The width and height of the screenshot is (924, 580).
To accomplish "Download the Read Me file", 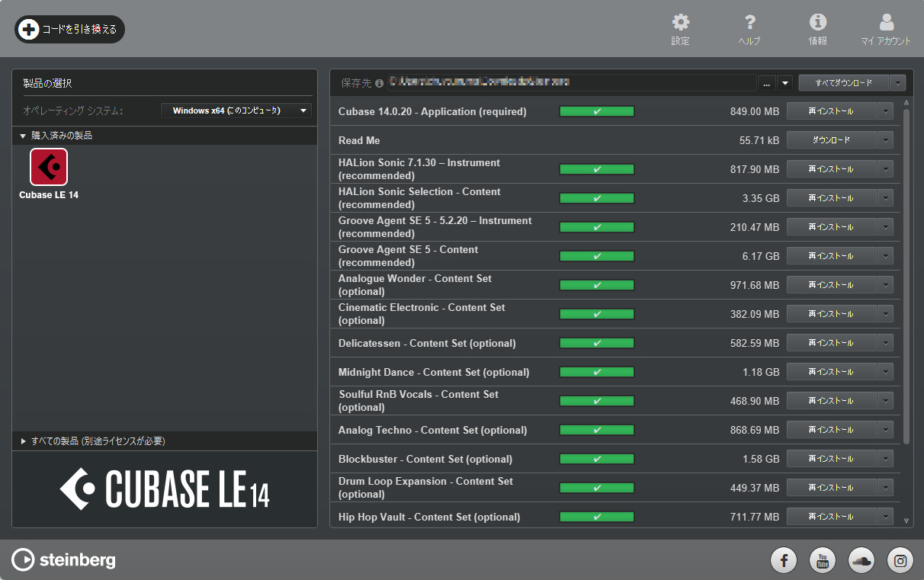I will pos(832,140).
